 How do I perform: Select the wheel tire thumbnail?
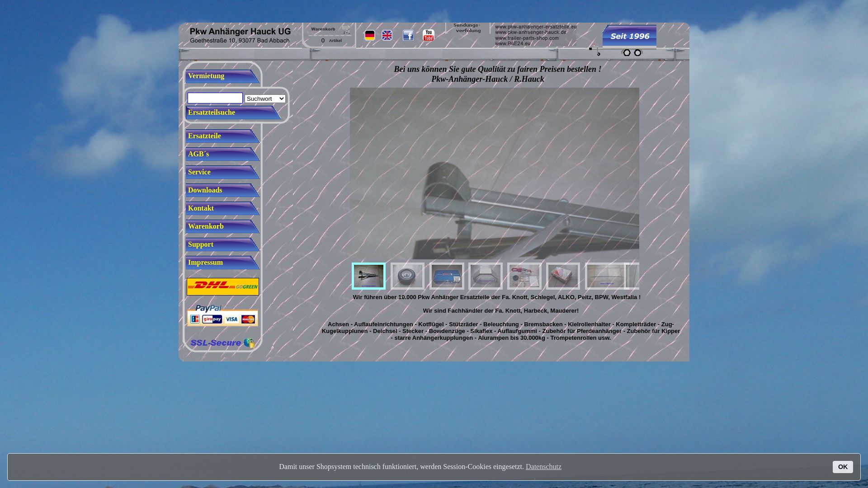[x=407, y=276]
